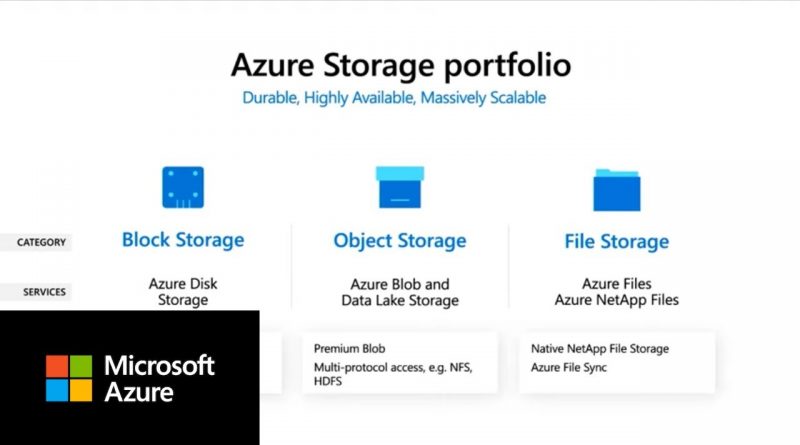The width and height of the screenshot is (800, 445).
Task: Click Azure NetApp Files service text
Action: (x=616, y=300)
